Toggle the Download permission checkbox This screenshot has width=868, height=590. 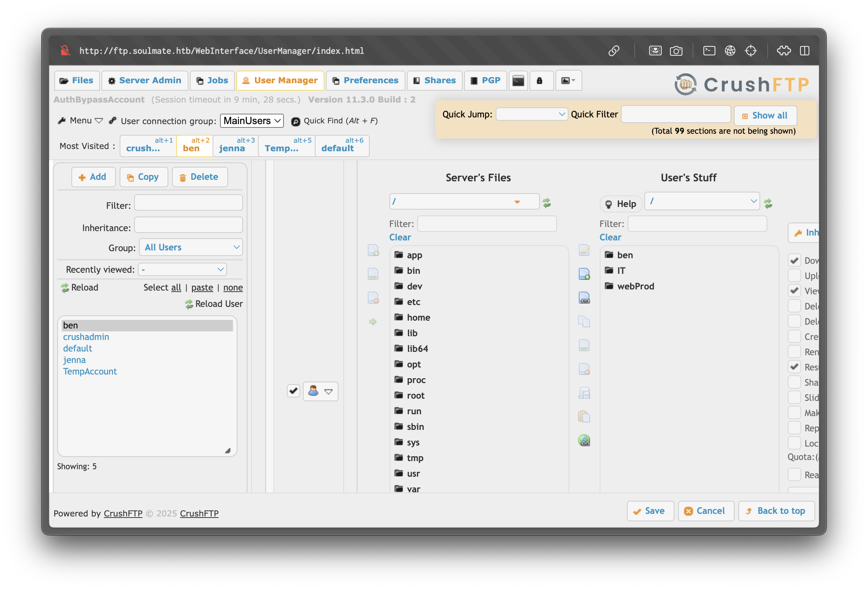pos(794,260)
